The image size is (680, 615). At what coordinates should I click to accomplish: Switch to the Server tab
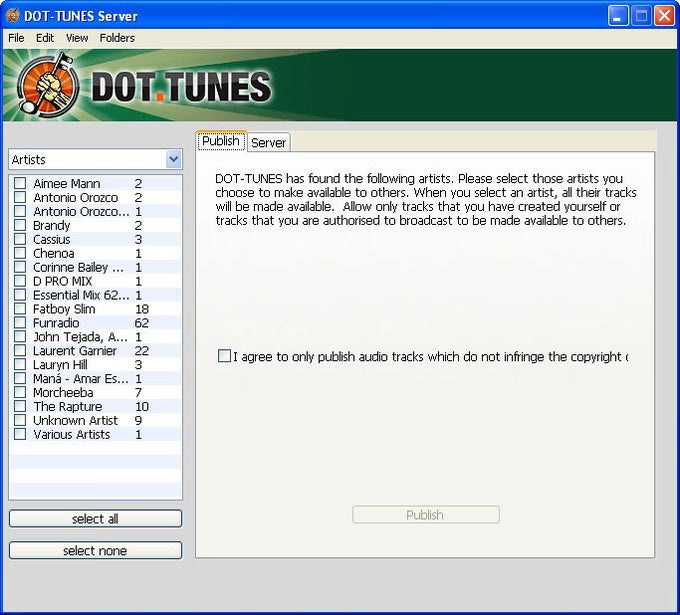(268, 142)
